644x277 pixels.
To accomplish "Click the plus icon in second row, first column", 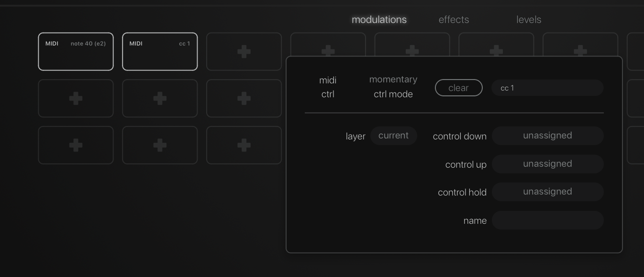I will pyautogui.click(x=76, y=99).
